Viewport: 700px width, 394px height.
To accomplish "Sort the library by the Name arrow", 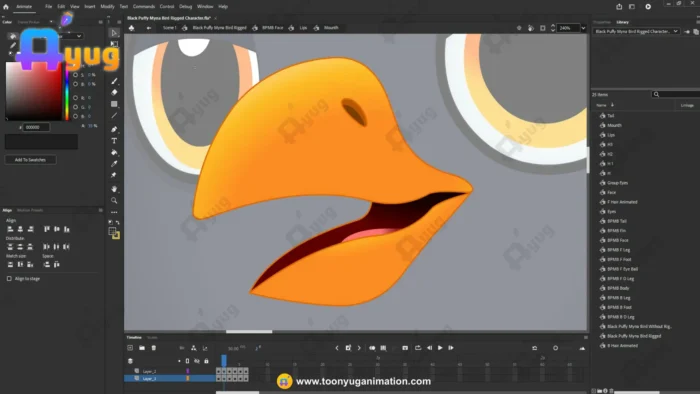I will [x=612, y=105].
